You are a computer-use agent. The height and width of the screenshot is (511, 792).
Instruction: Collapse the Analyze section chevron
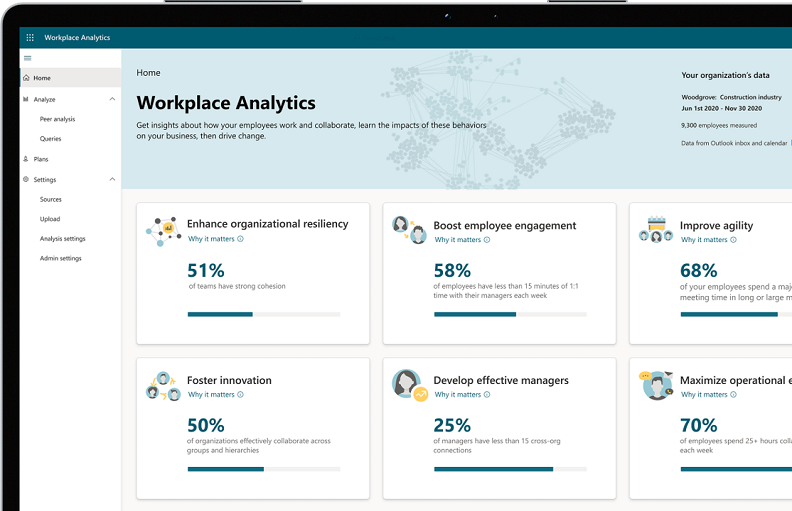coord(112,99)
